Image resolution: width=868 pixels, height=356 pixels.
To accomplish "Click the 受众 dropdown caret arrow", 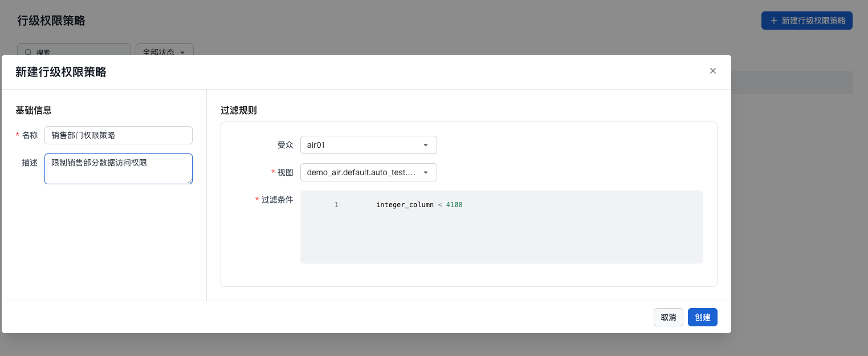I will click(425, 145).
